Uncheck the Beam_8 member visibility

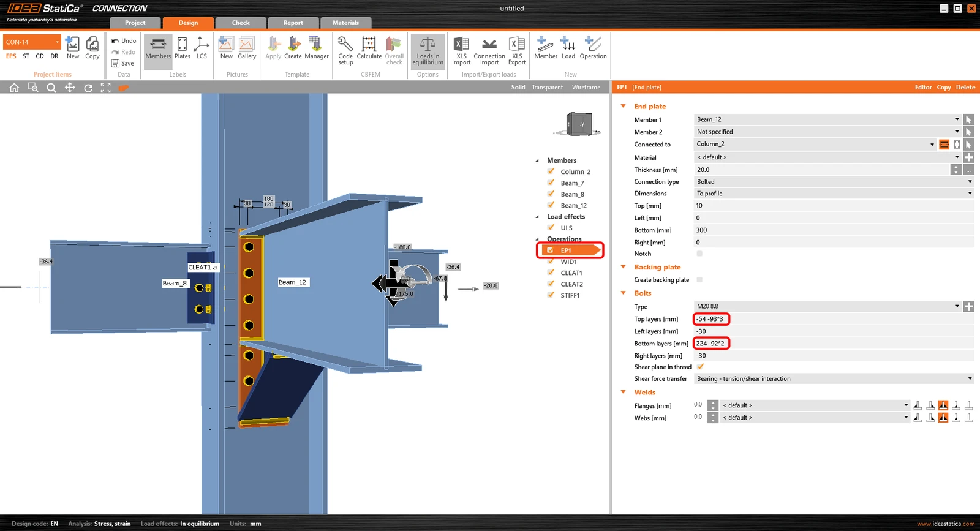pyautogui.click(x=551, y=194)
